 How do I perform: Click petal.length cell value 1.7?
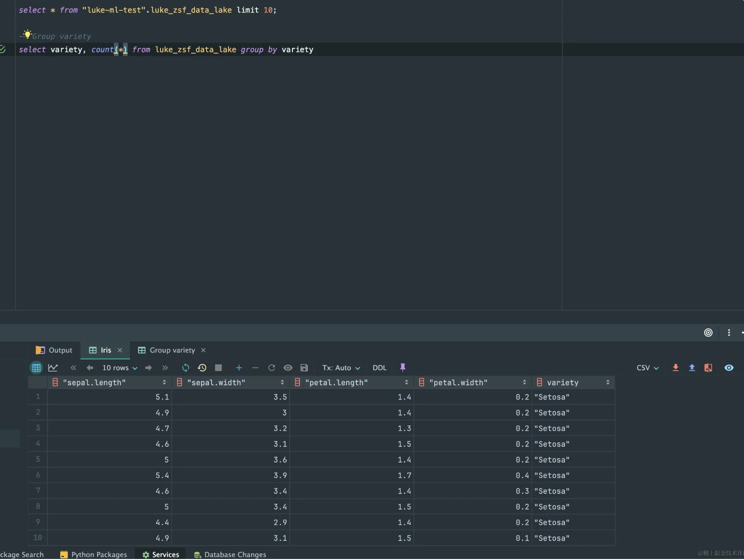(352, 475)
